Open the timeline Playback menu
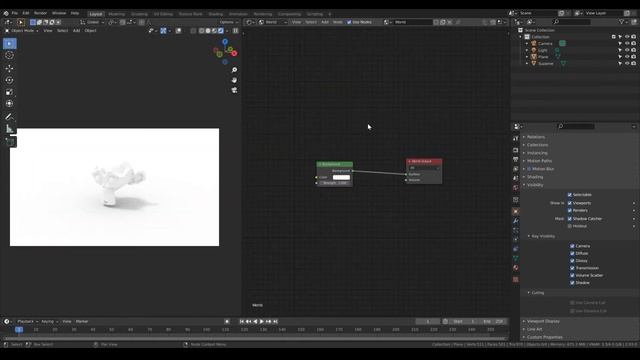Viewport: 640px width, 360px height. coord(27,322)
